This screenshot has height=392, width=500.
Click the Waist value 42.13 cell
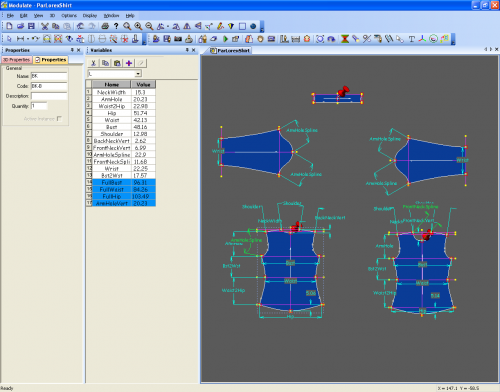(x=143, y=120)
